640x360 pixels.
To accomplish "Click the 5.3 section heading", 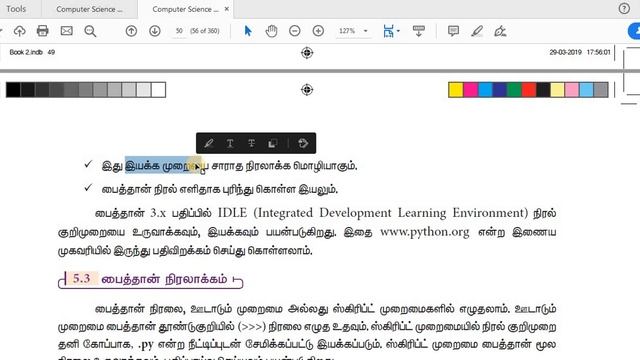I will tap(150, 280).
